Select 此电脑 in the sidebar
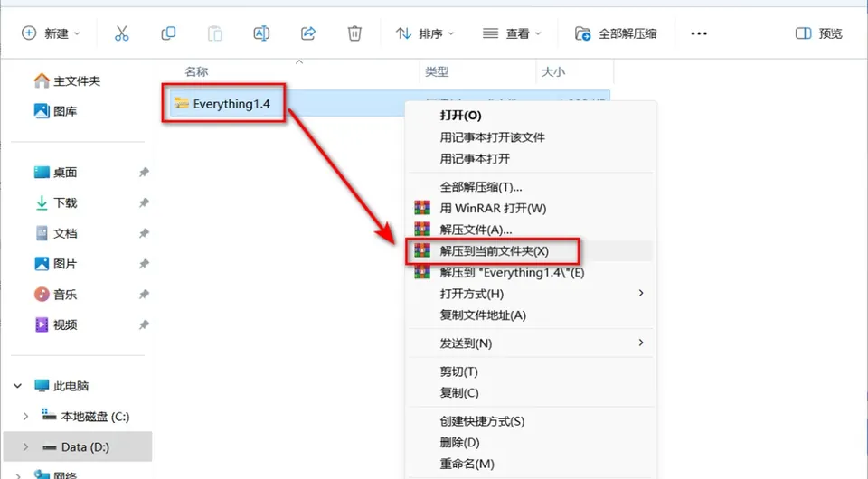 point(61,386)
